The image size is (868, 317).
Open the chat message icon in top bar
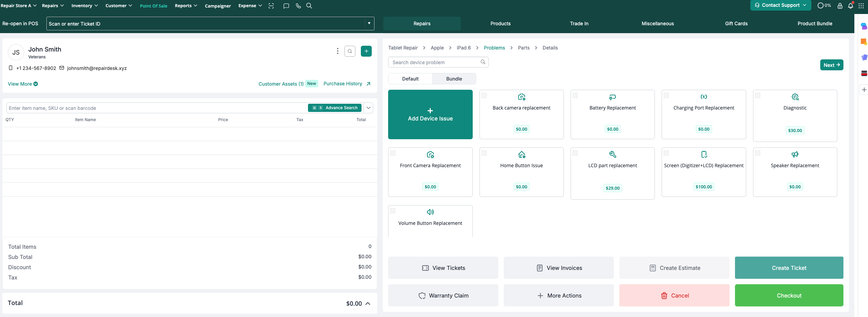click(286, 6)
